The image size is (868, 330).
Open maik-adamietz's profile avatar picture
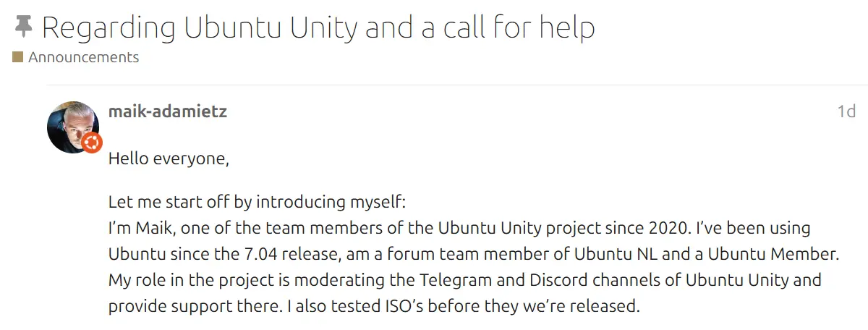[71, 125]
